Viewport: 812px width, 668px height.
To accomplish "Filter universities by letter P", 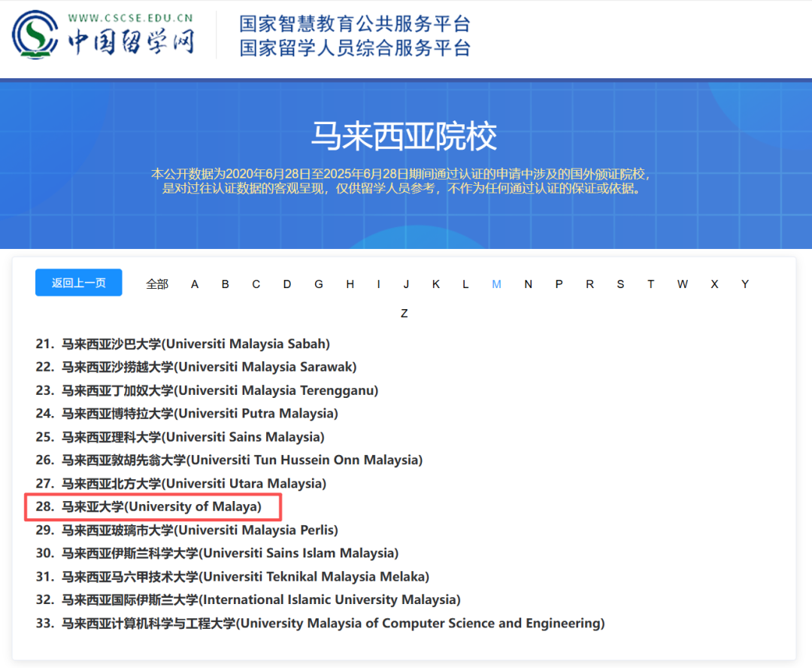I will click(x=559, y=284).
